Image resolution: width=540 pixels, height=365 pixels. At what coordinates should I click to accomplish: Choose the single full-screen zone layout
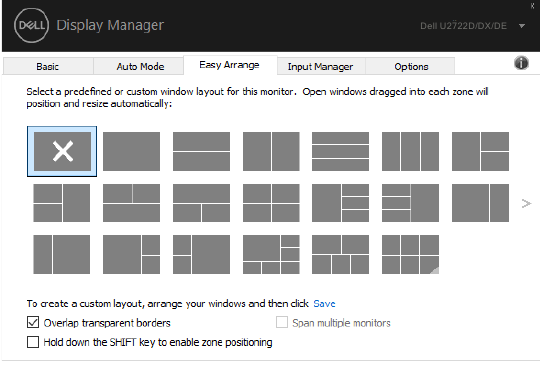tap(131, 151)
